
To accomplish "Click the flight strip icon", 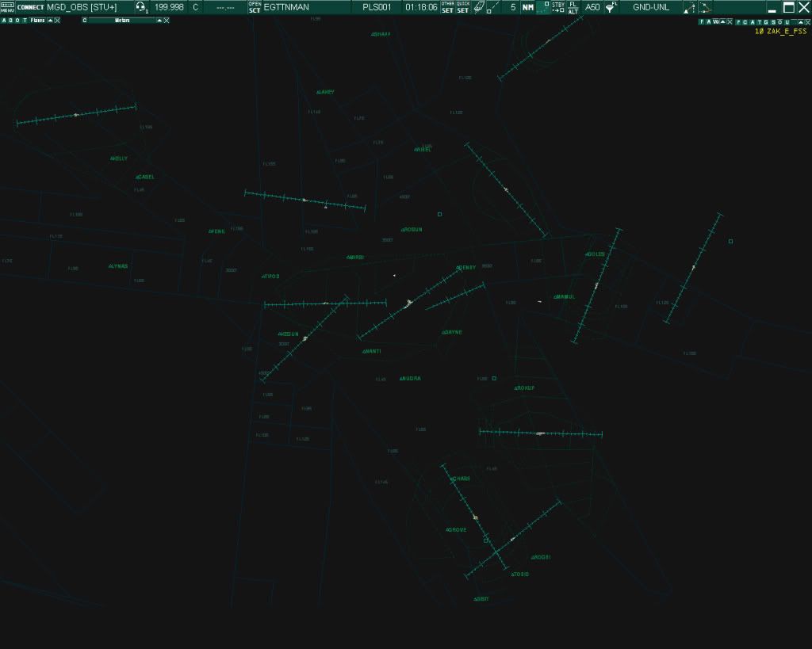I will (479, 7).
